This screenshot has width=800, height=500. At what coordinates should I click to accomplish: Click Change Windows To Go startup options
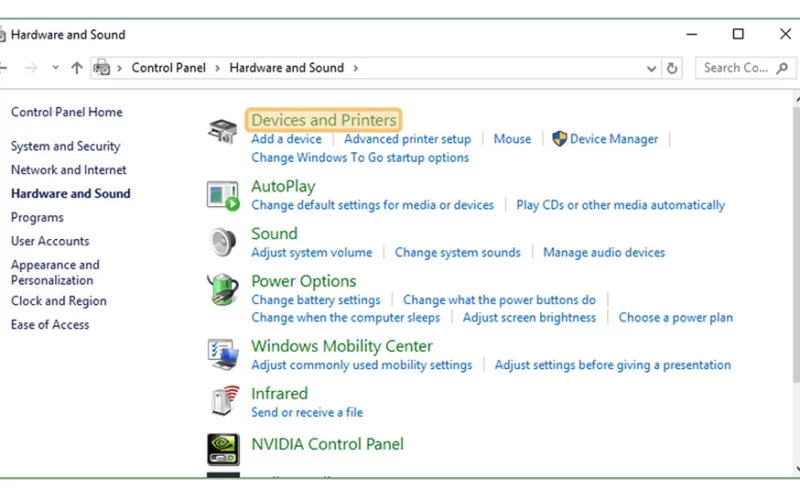360,158
